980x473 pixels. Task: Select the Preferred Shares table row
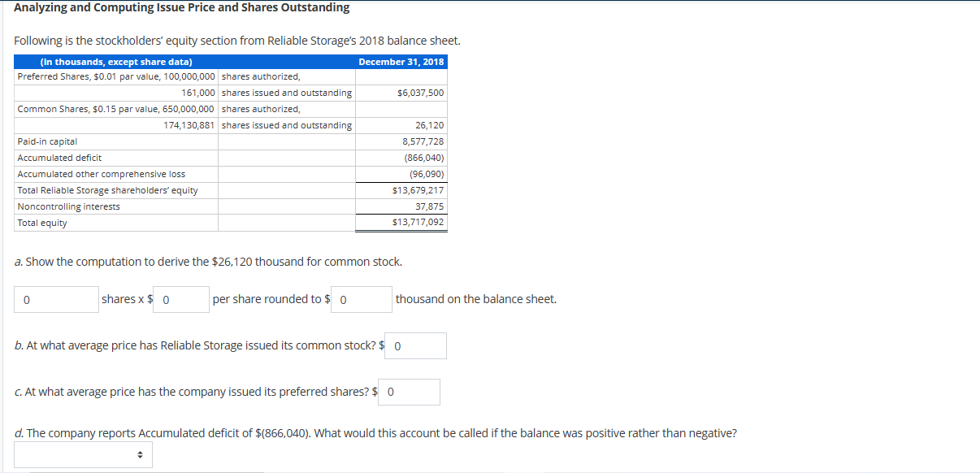pyautogui.click(x=115, y=76)
